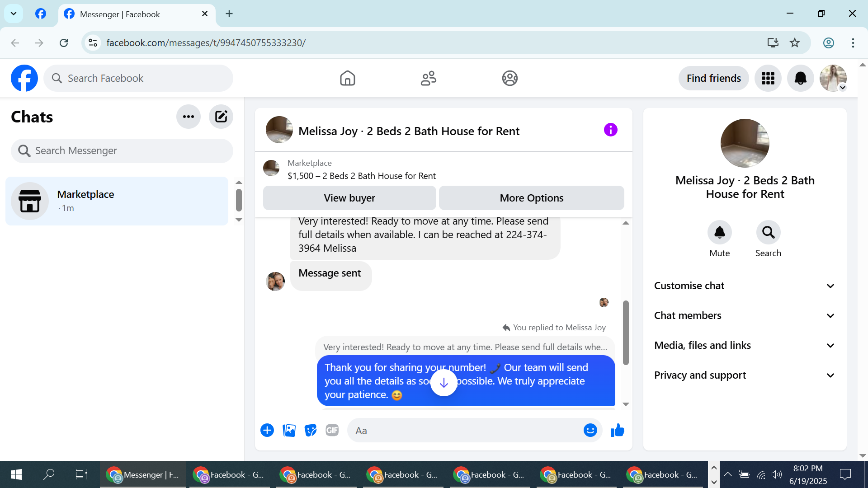
Task: Click the Messenger taskbar window button
Action: 143,474
